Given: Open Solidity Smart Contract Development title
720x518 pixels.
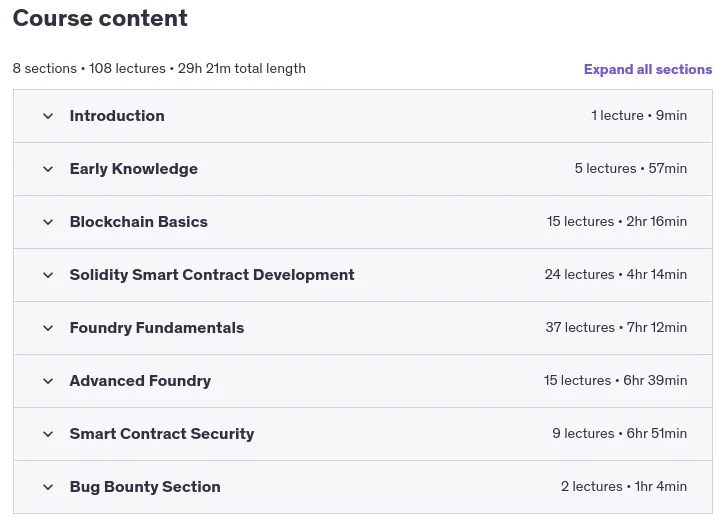Looking at the screenshot, I should click(x=212, y=275).
